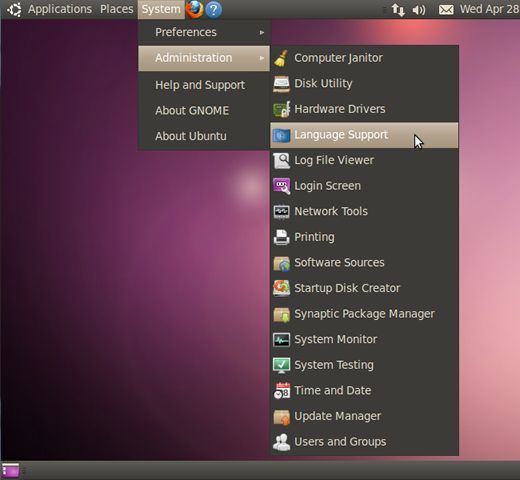Viewport: 520px width, 480px height.
Task: Open the Applications menu
Action: (x=60, y=9)
